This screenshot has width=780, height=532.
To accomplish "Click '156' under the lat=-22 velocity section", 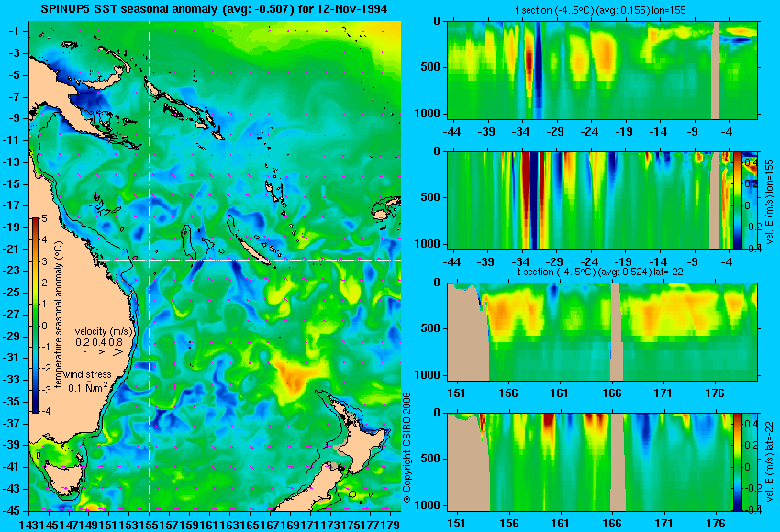I will tap(508, 524).
